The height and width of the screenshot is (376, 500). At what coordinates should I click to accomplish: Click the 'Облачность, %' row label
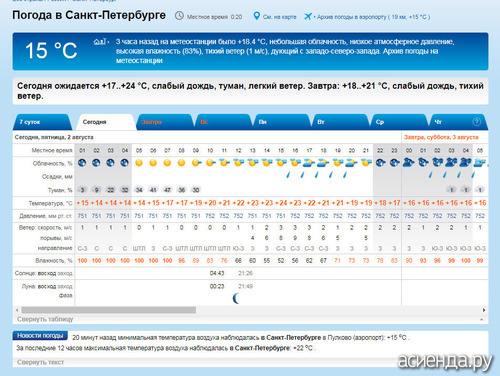point(52,163)
